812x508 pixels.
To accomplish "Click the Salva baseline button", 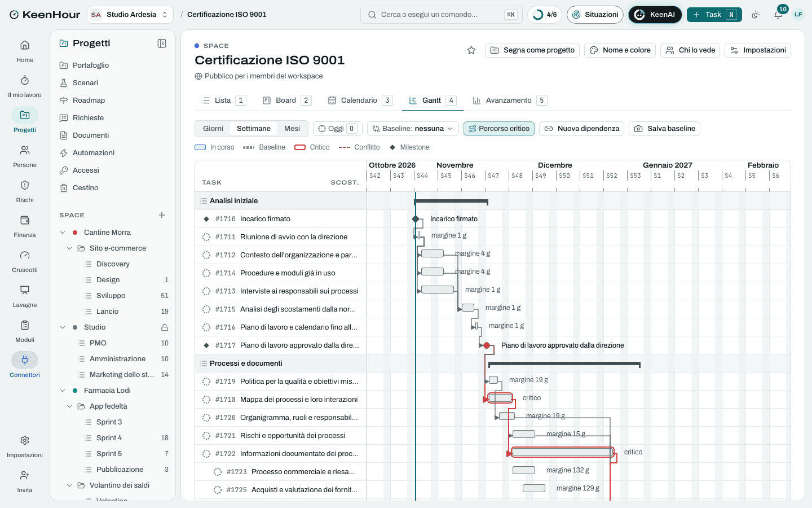I will (664, 129).
